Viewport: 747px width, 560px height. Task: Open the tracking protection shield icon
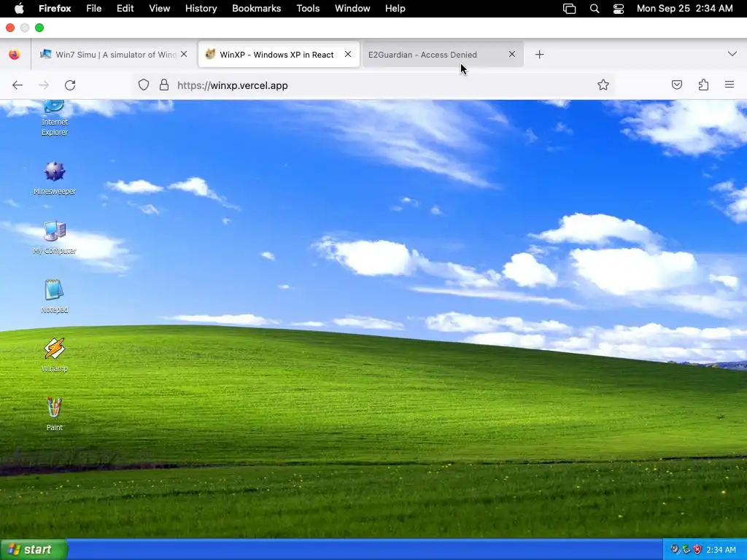[144, 85]
